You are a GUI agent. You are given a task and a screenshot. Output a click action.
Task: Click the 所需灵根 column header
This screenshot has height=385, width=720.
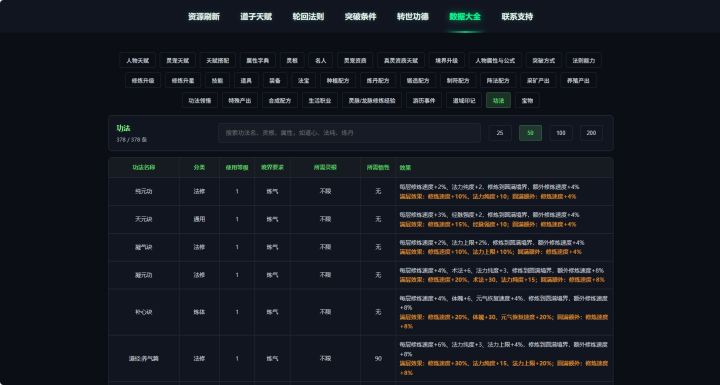pos(325,168)
